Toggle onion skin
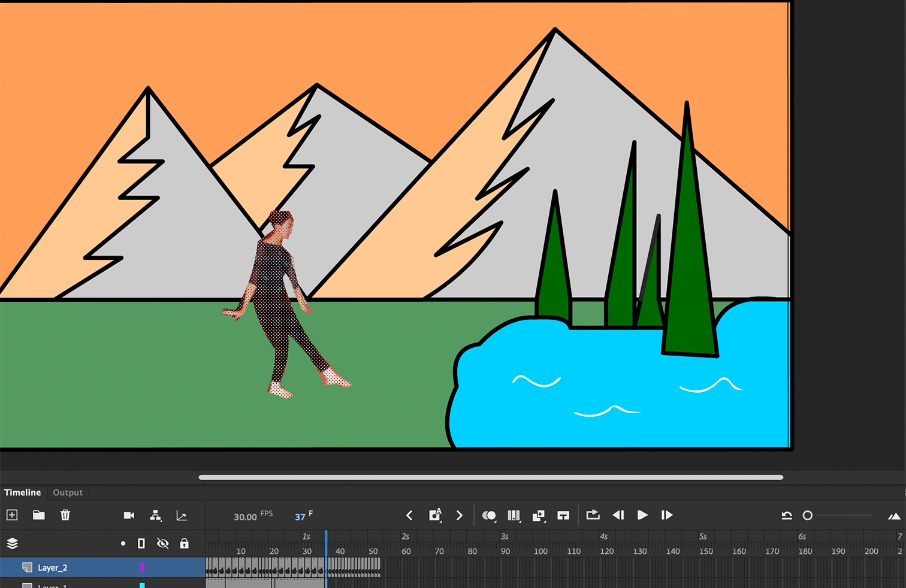 [x=489, y=515]
